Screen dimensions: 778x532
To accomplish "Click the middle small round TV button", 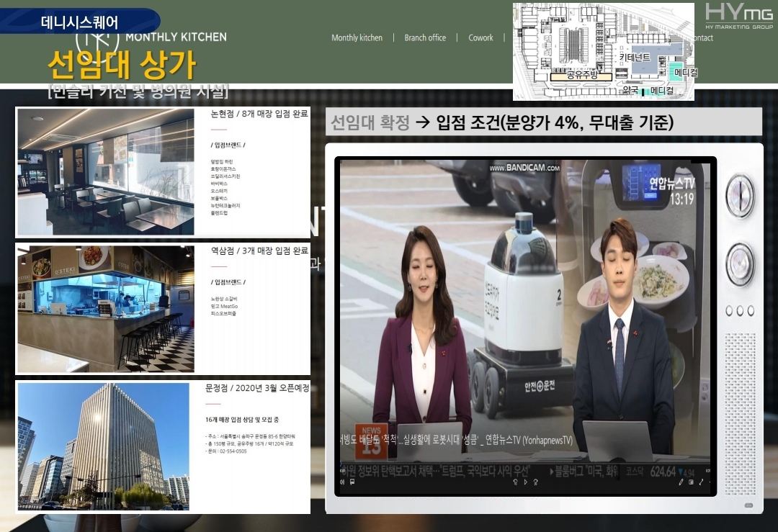I will click(740, 311).
